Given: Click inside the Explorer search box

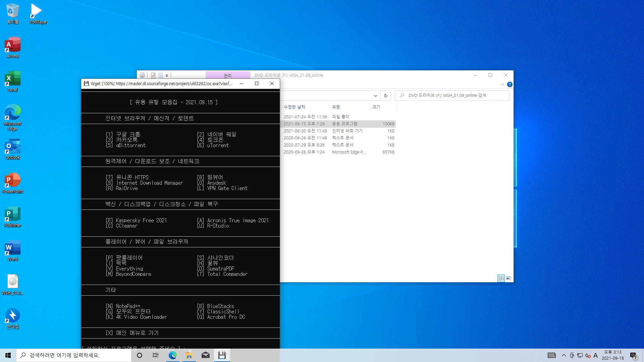Looking at the screenshot, I should click(x=452, y=96).
